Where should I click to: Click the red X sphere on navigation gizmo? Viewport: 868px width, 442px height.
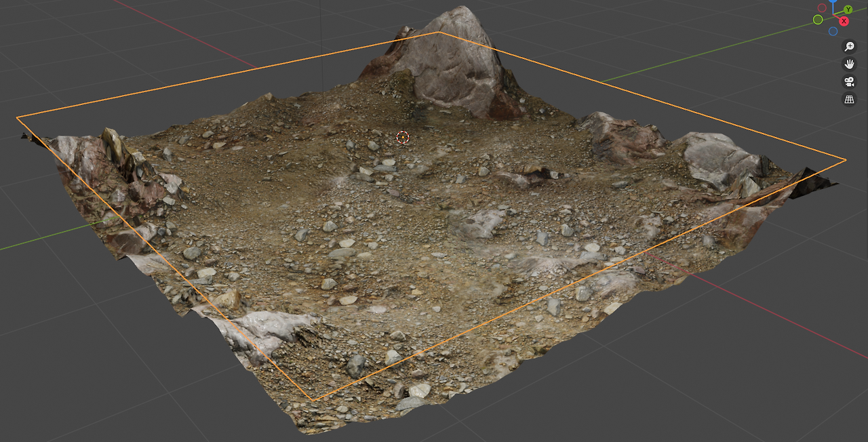[844, 21]
